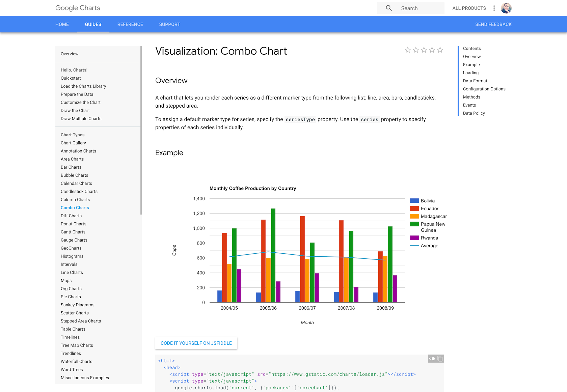Screen dimensions: 567x392
Task: Click CODE IT YOURSELF ON JSFIDDLE button
Action: point(196,343)
